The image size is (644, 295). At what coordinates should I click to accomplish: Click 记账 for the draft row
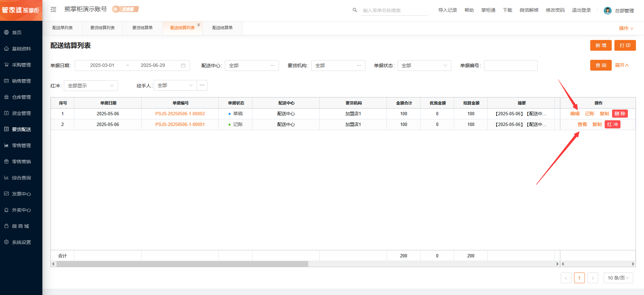click(590, 114)
